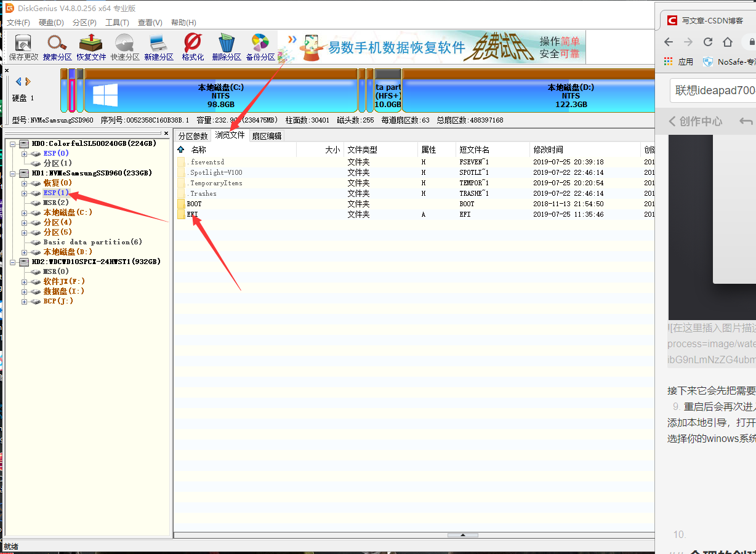
Task: Click the browser forward arrow in CSDN window
Action: [x=688, y=42]
